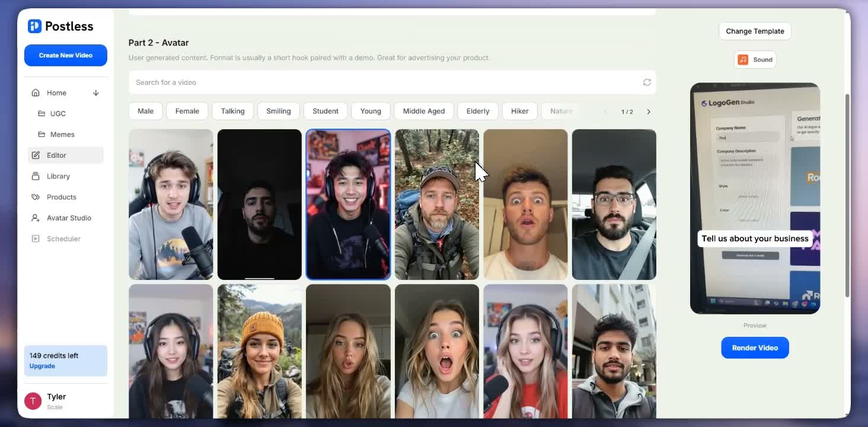This screenshot has width=868, height=427.
Task: Click the Postless logo icon
Action: tap(34, 26)
